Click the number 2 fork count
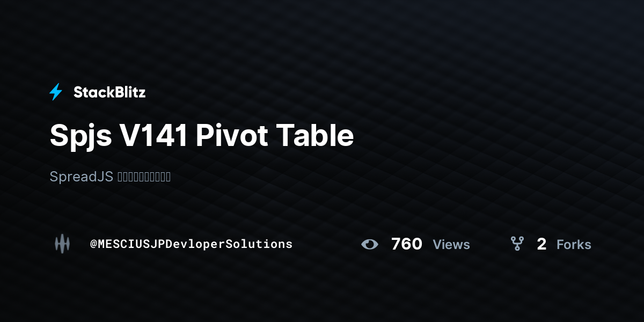644x322 pixels. (541, 244)
